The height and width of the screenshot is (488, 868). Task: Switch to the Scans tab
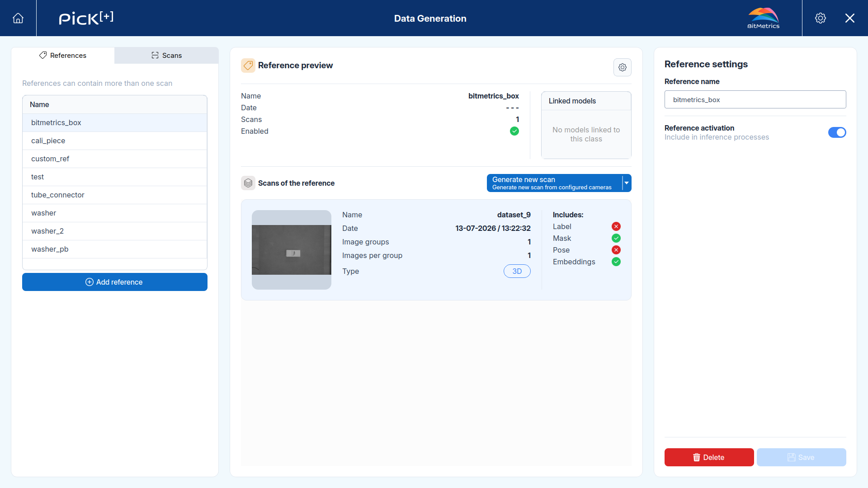166,55
